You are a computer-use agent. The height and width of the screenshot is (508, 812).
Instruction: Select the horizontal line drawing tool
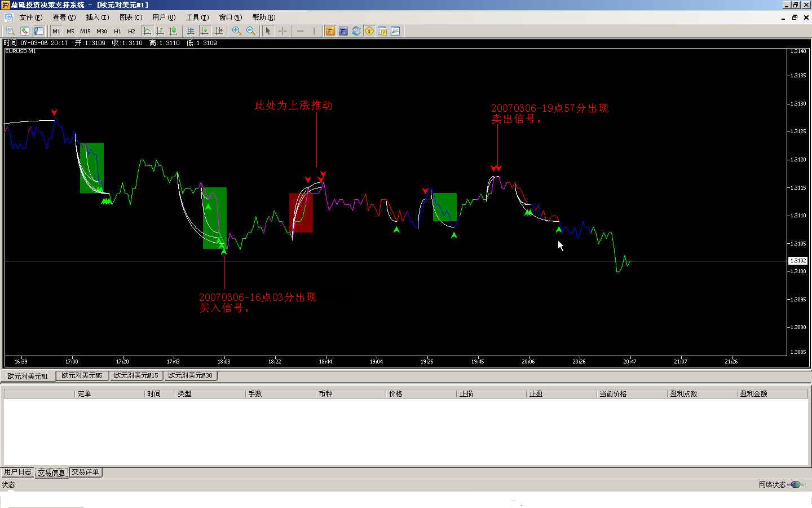point(300,31)
